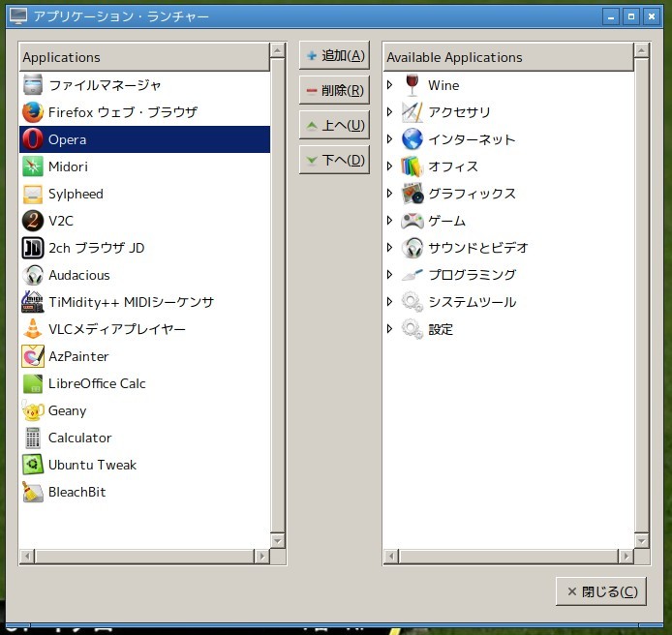Click the Available Applications column header
672x635 pixels.
pyautogui.click(x=507, y=57)
